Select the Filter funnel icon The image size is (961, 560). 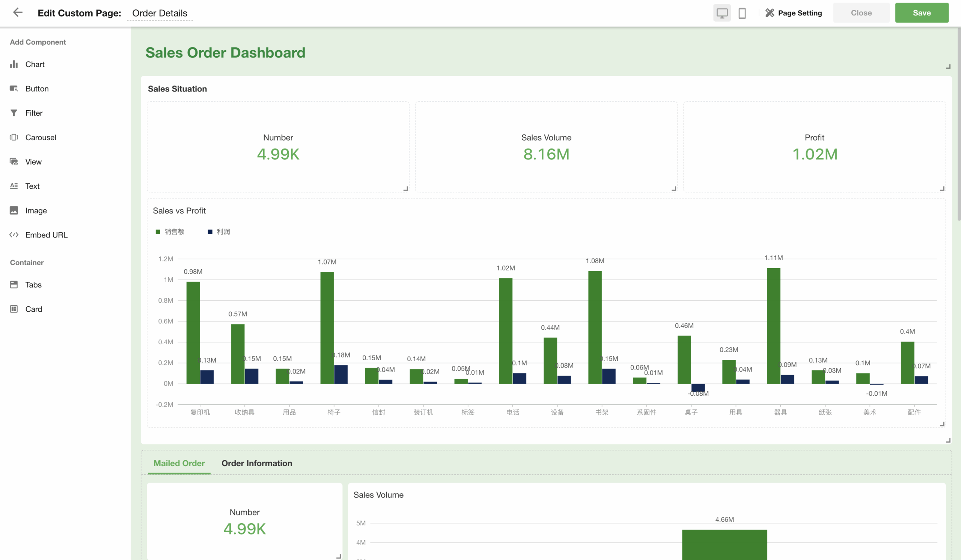pyautogui.click(x=14, y=113)
